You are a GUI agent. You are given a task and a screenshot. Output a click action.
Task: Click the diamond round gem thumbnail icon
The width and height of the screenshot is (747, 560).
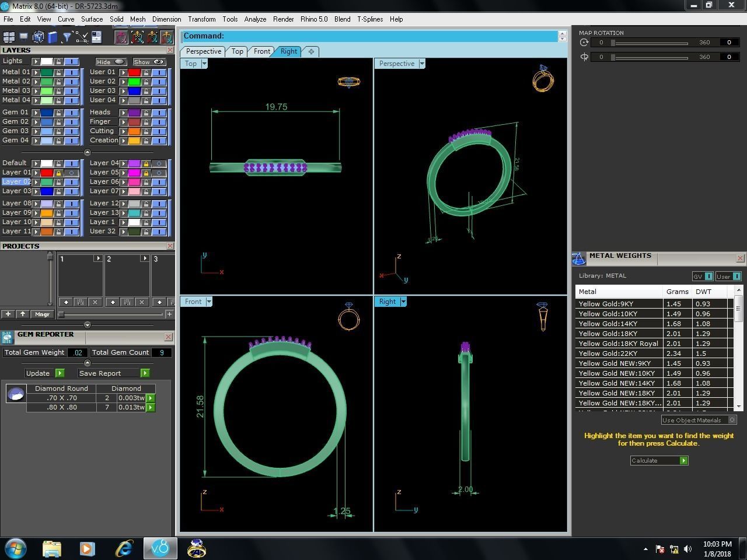pyautogui.click(x=16, y=394)
